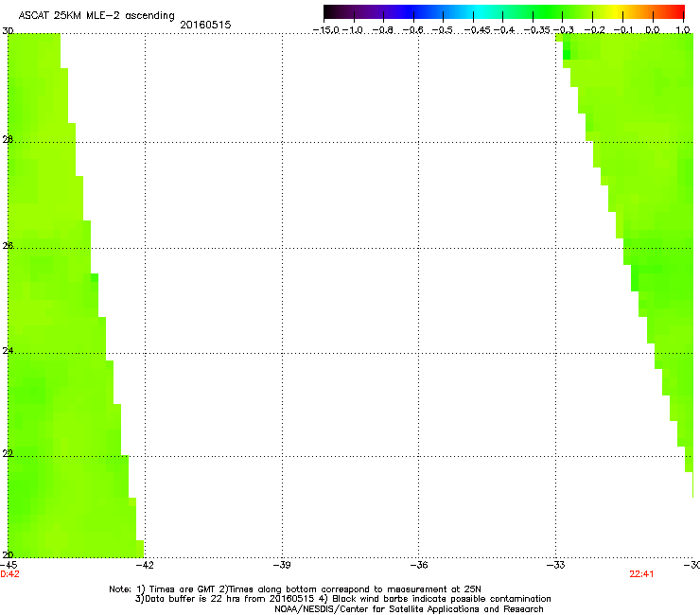Click the -0.45 color scale label
Screen dimensions: 700x615
[x=478, y=30]
